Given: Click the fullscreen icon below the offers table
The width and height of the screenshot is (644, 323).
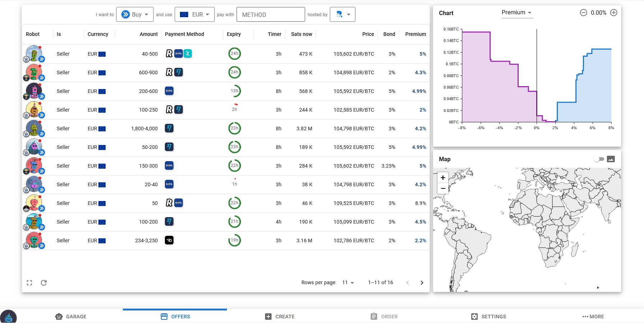Looking at the screenshot, I should pos(29,283).
